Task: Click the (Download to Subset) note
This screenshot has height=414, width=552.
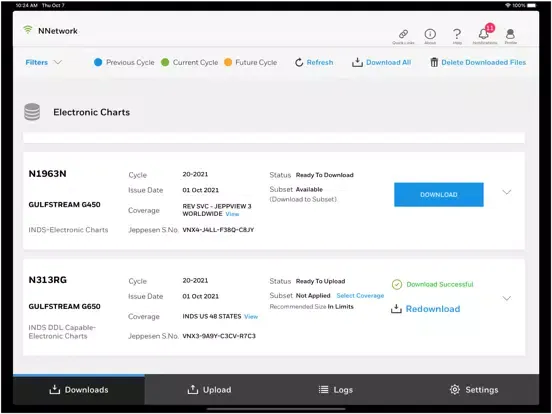Action: tap(303, 199)
